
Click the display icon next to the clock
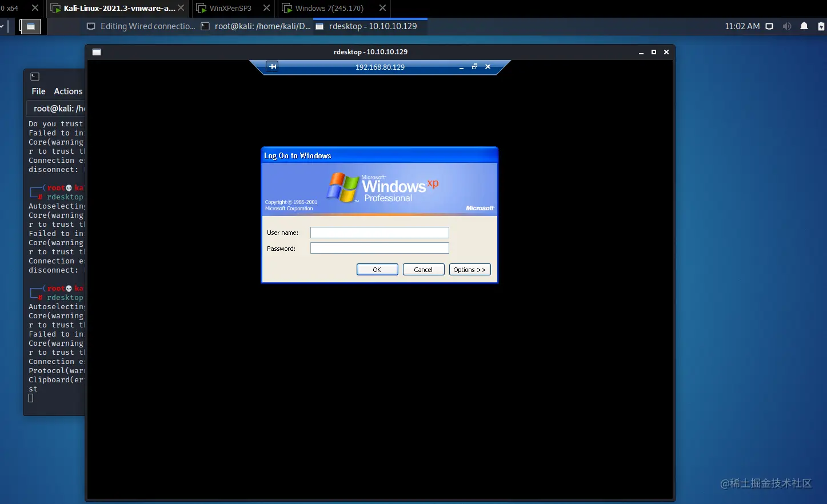[x=769, y=26]
